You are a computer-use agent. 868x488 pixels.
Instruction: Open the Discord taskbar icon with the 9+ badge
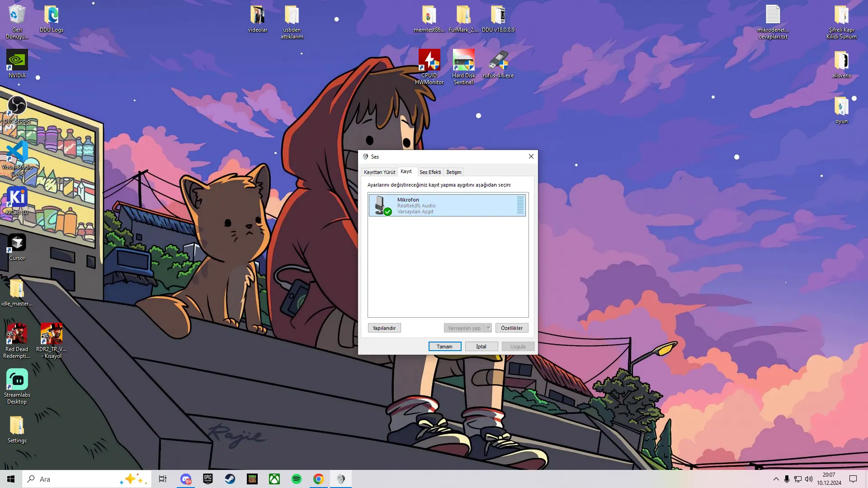186,479
